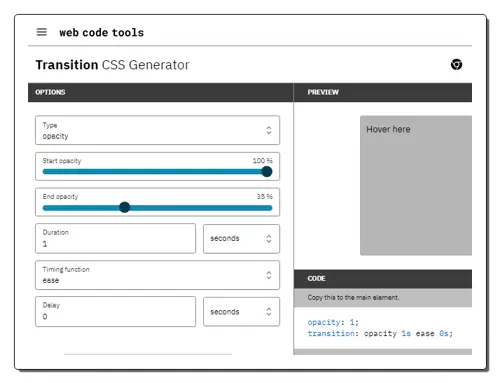This screenshot has height=383, width=500.
Task: Click the End opacity slider handle
Action: [125, 207]
